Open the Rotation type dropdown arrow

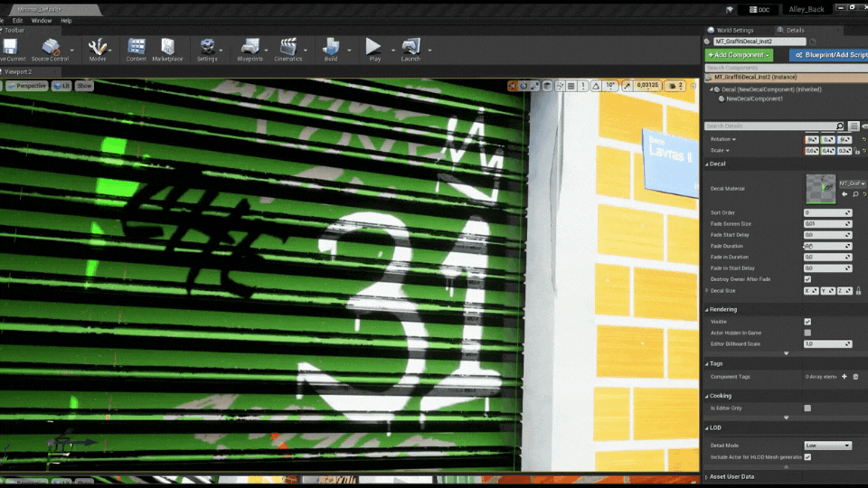(734, 139)
